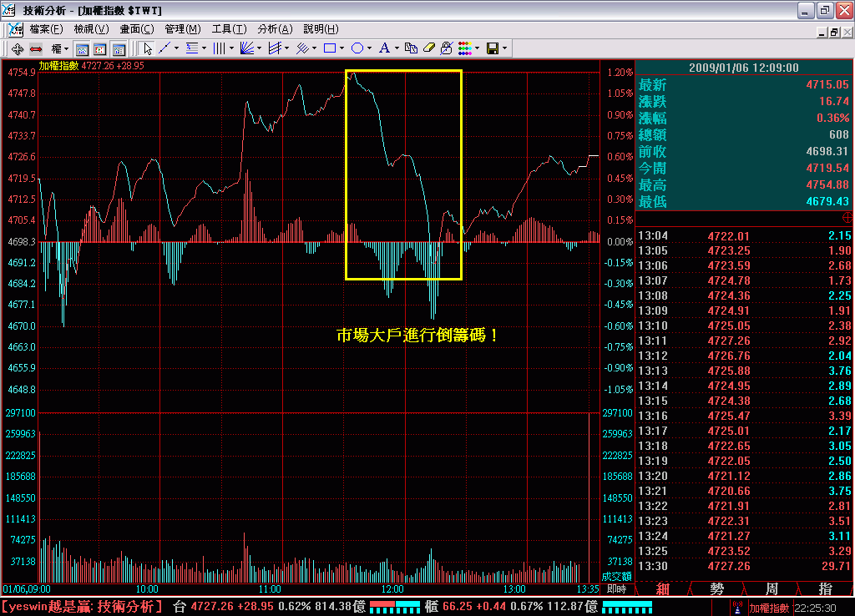
Task: Open the 權 index type selector
Action: coord(59,49)
